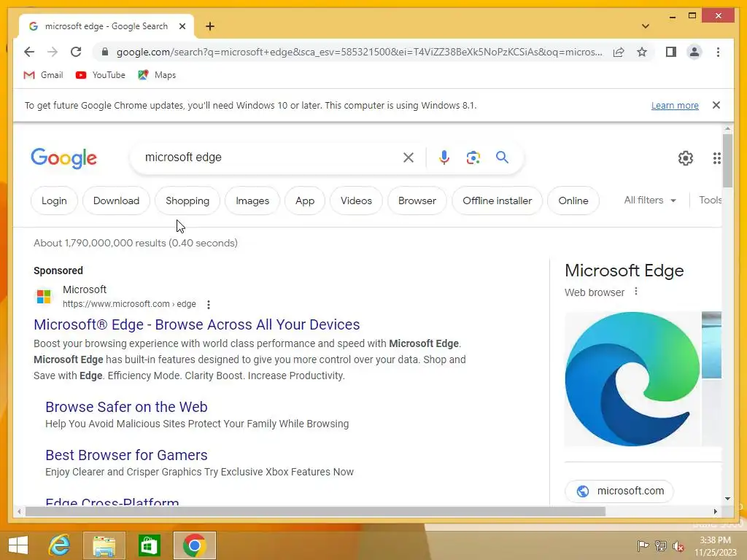Open the network tray icon

[660, 545]
